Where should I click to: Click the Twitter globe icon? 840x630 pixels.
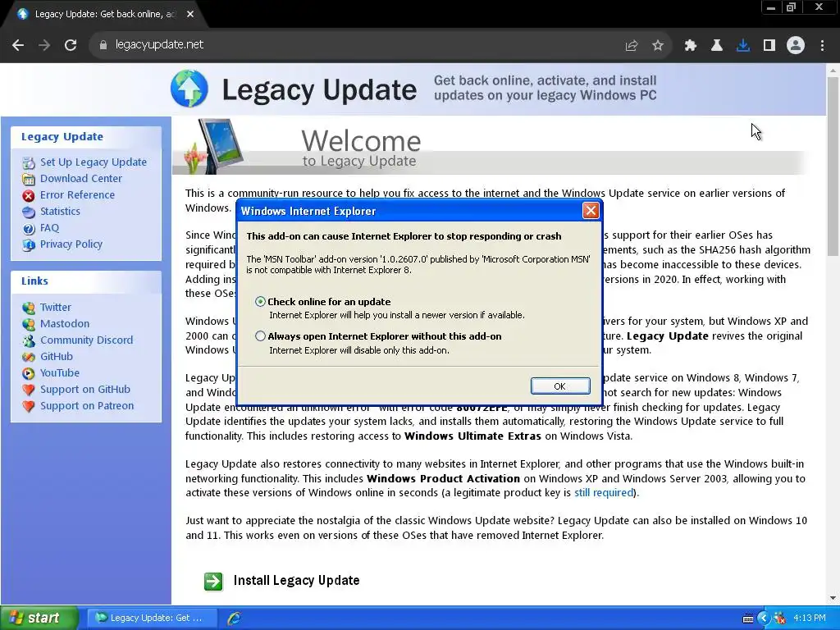(x=29, y=308)
